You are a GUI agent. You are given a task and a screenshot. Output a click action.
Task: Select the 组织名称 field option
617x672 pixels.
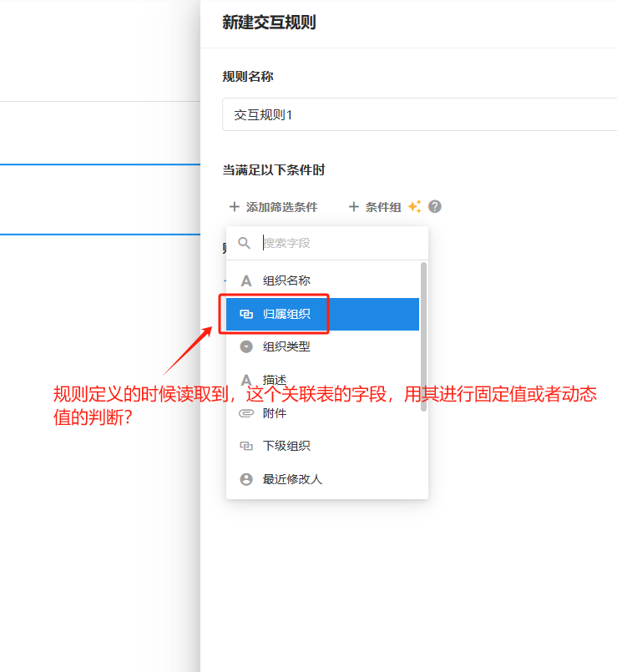click(322, 280)
